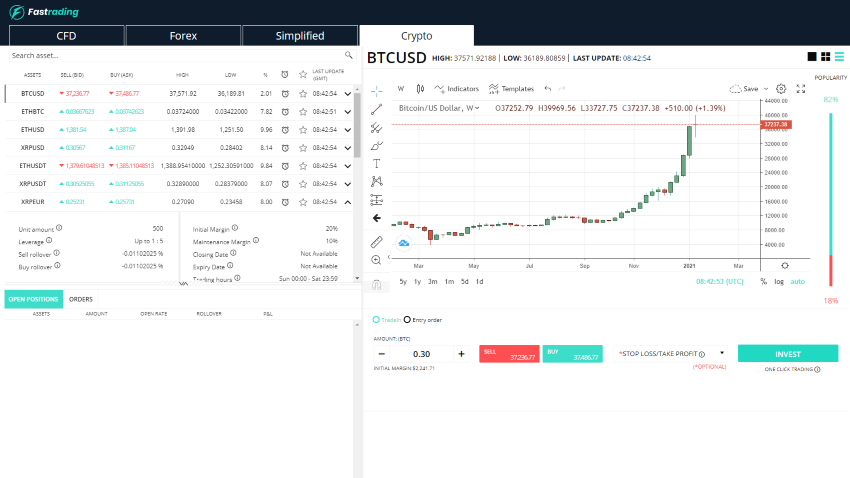
Task: Expand ETHUSD row details
Action: click(347, 130)
